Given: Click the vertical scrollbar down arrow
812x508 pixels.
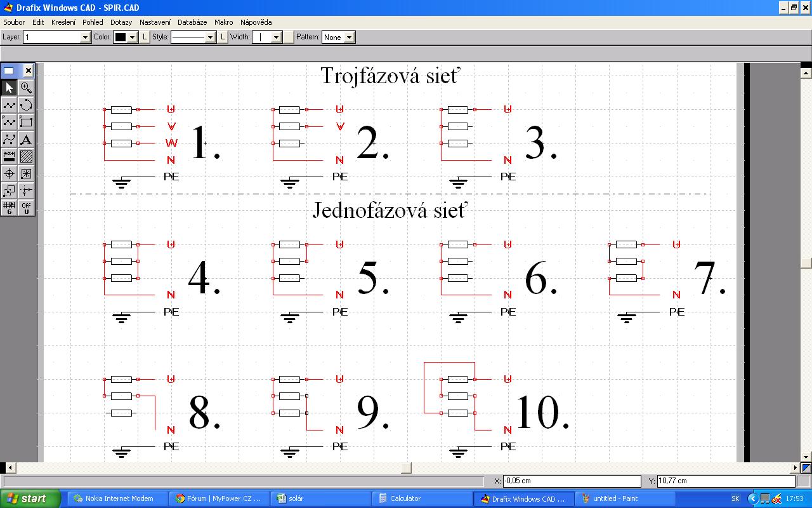Looking at the screenshot, I should (x=806, y=457).
